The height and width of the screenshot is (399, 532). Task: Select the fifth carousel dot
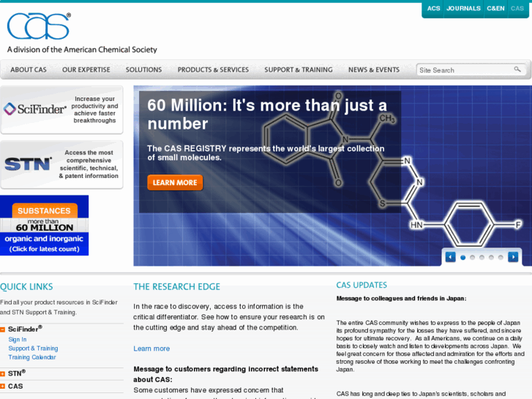501,258
